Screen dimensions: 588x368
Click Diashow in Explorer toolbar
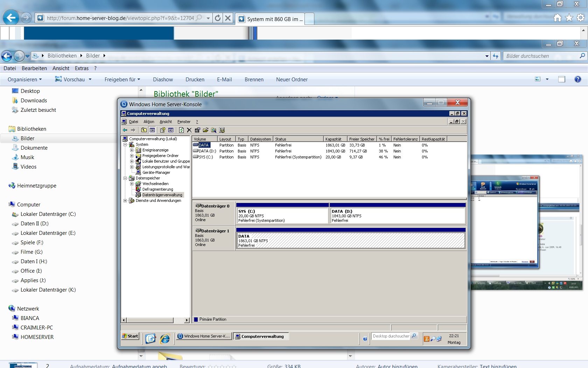tap(163, 80)
